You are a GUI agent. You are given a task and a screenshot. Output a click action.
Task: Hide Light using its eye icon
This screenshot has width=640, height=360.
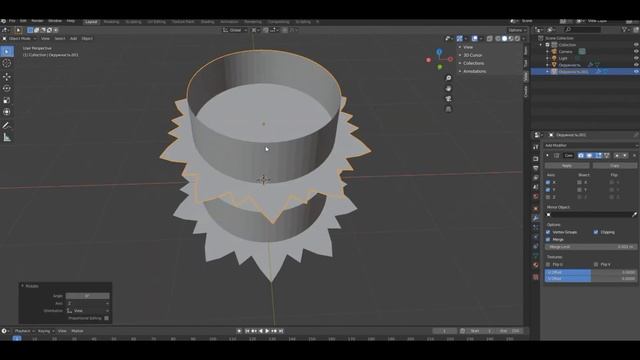point(636,58)
